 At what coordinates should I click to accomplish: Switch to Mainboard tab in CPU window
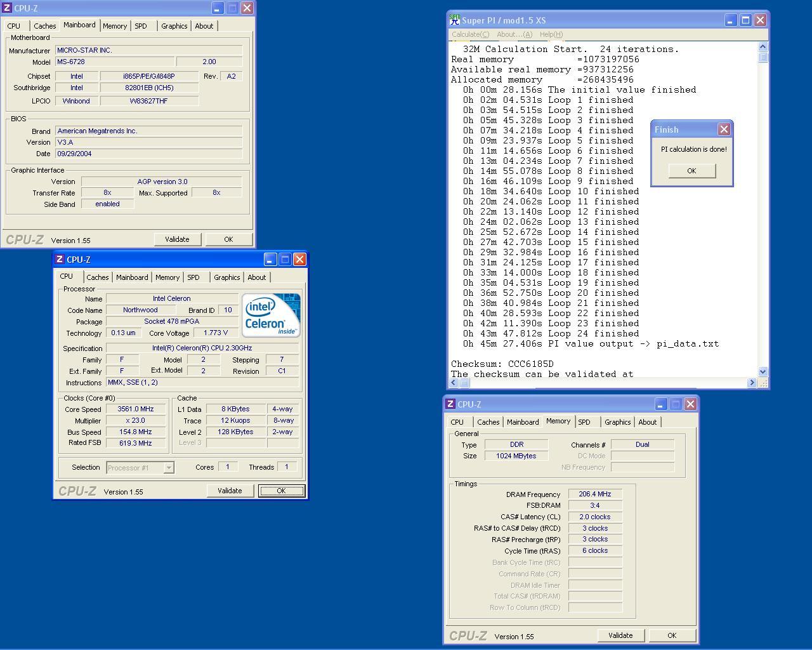tap(132, 277)
